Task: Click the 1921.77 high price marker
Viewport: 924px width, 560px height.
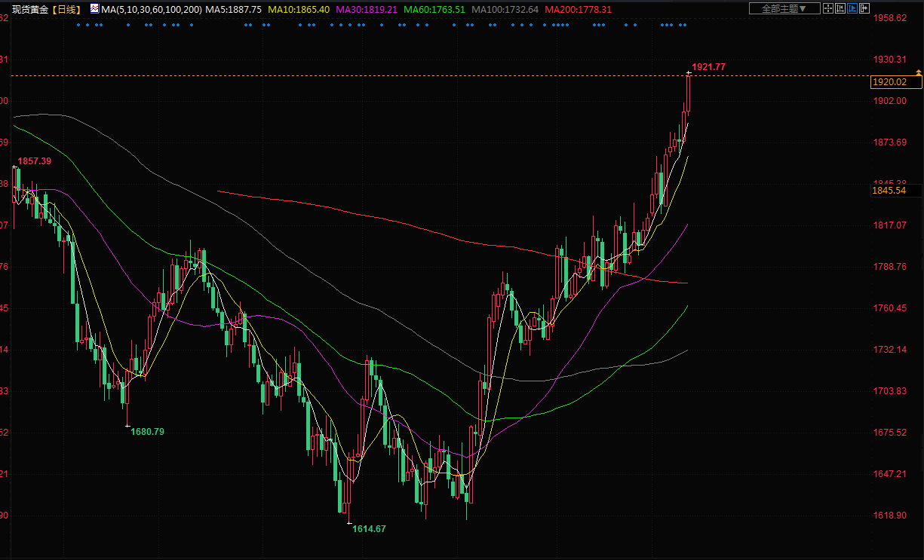Action: [708, 67]
